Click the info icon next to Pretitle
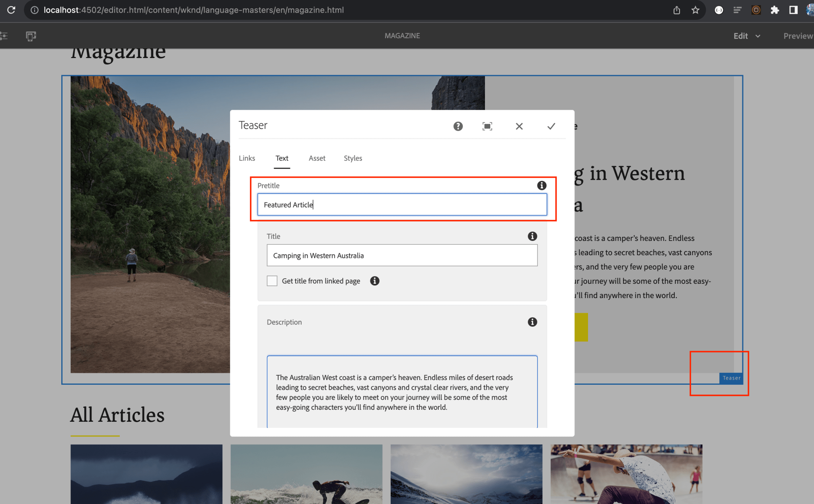 541,185
